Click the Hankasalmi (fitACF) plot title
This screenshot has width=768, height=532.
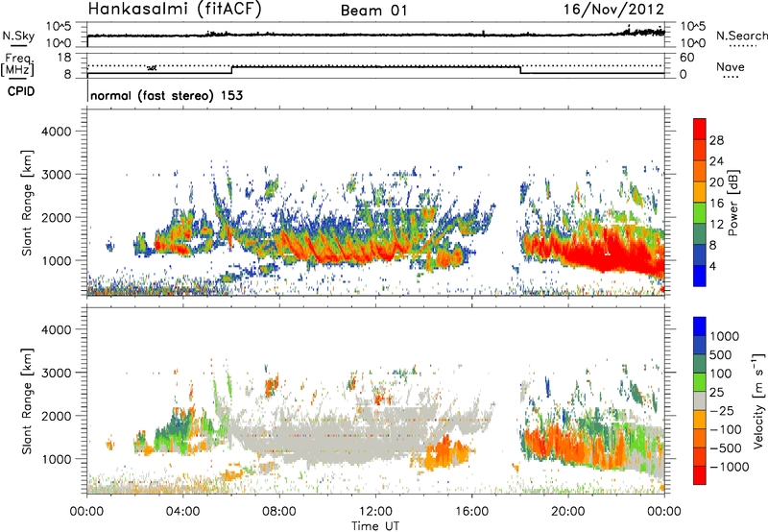[175, 9]
